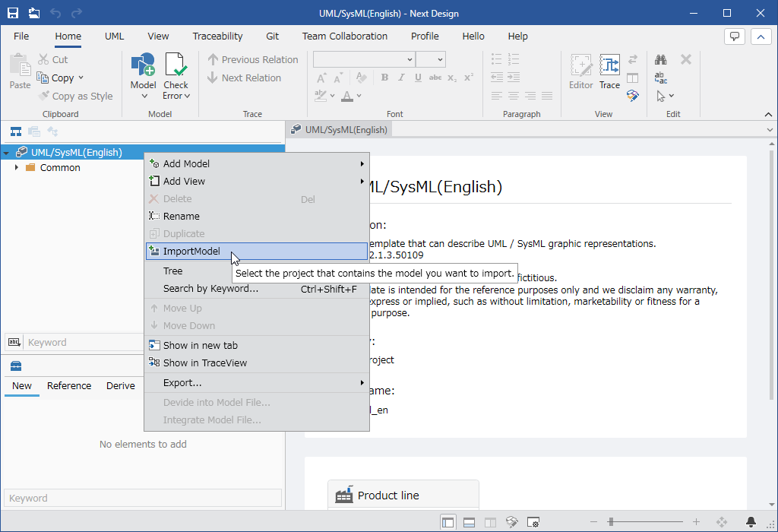Select Search by Keyword... menu item
The image size is (778, 532).
(x=257, y=289)
